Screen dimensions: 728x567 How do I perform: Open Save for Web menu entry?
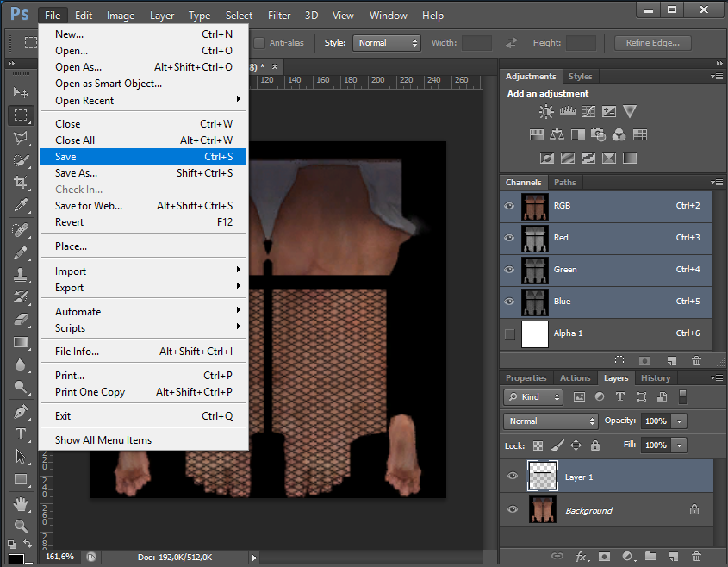(x=88, y=206)
